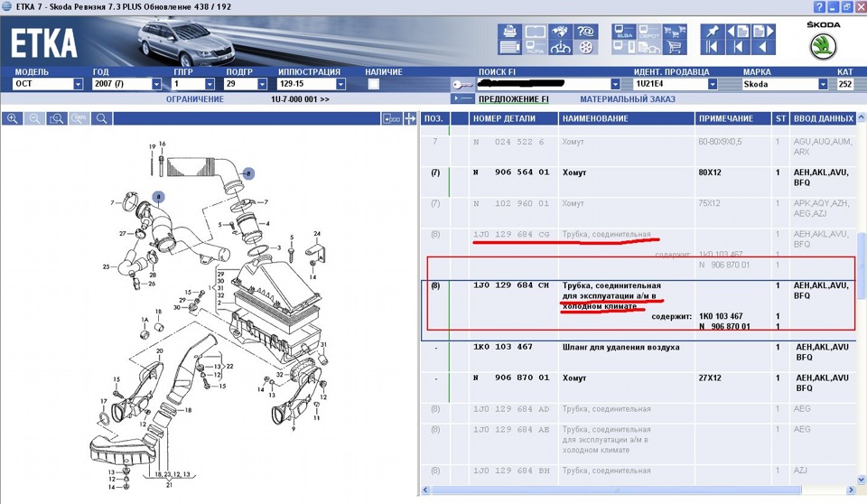Click the ОГРАНИЧЕНИЕ label
Viewport: 867px width, 504px height.
click(x=195, y=99)
